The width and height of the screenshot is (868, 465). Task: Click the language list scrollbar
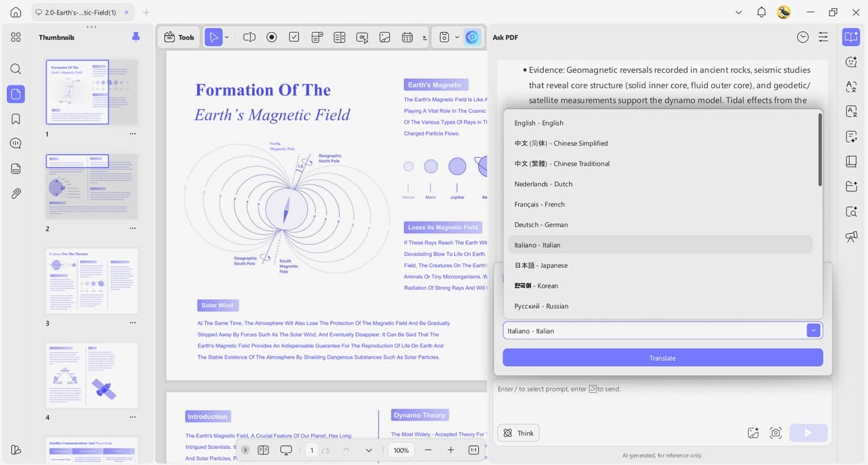[820, 150]
